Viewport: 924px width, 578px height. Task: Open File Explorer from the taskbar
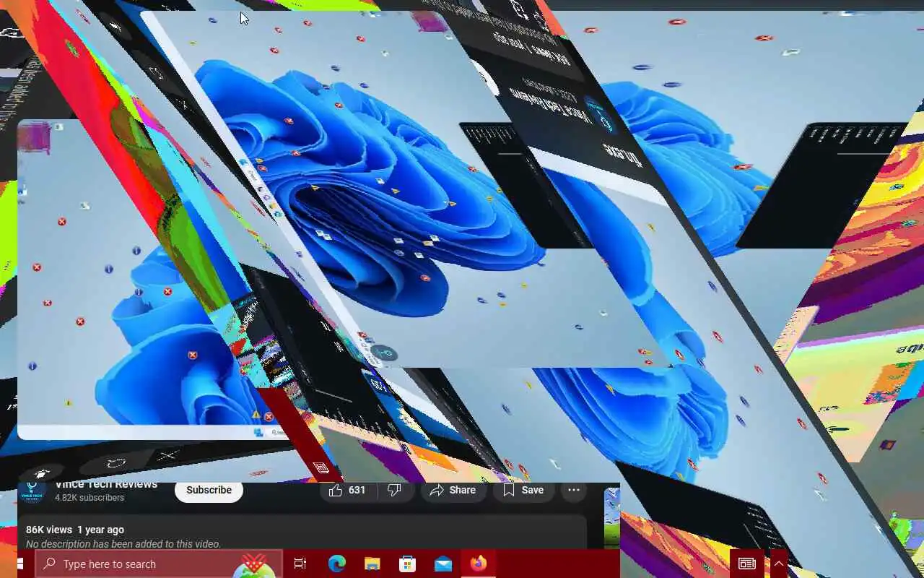(372, 564)
